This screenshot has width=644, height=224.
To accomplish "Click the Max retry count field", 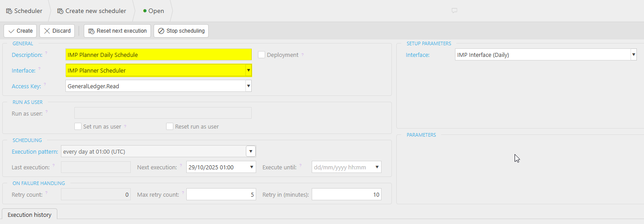I will (221, 194).
